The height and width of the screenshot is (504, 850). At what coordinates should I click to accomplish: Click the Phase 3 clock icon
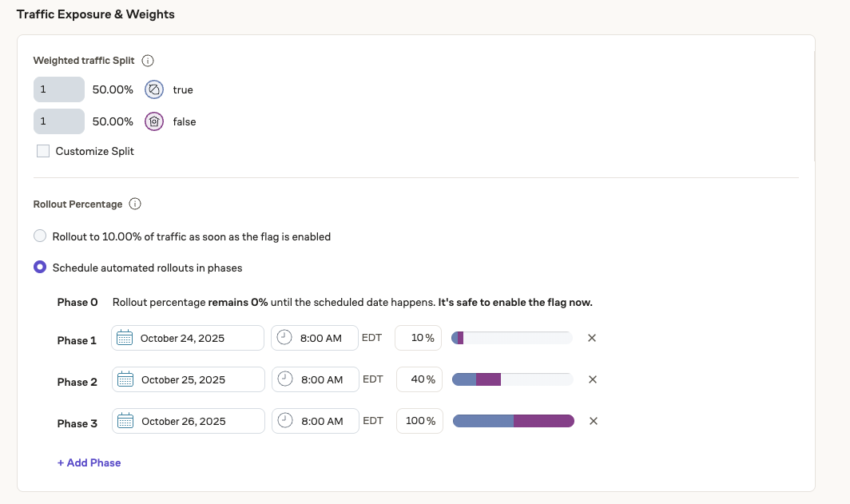tap(284, 420)
